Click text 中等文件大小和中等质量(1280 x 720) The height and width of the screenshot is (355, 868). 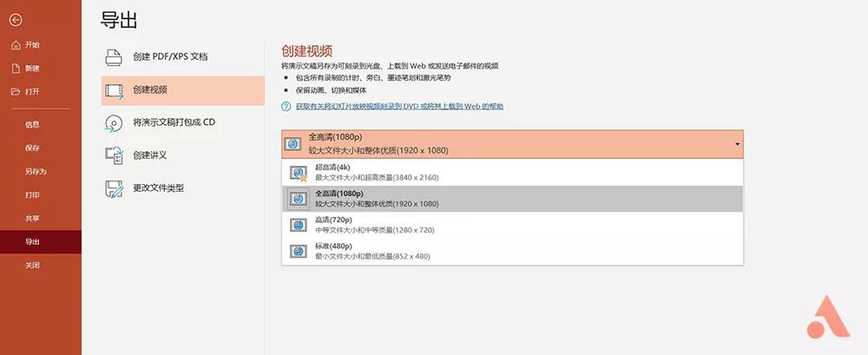click(x=375, y=230)
